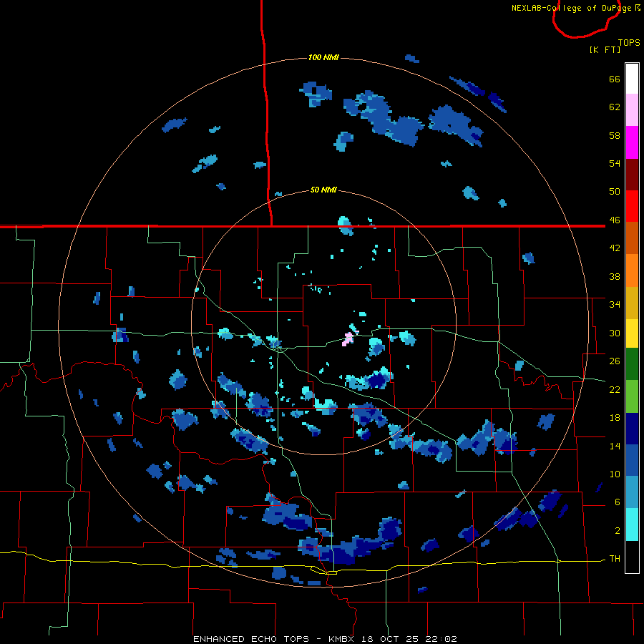Image resolution: width=644 pixels, height=644 pixels.
Task: Click the 46 legend value
Action: (x=615, y=220)
